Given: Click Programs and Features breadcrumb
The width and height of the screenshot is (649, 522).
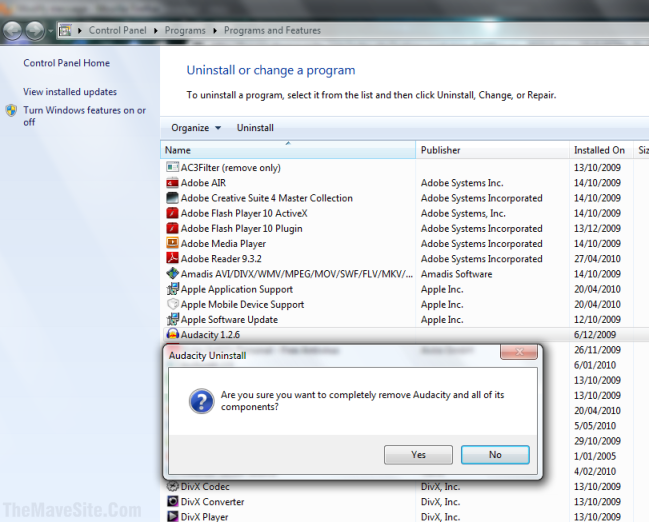Looking at the screenshot, I should [272, 31].
